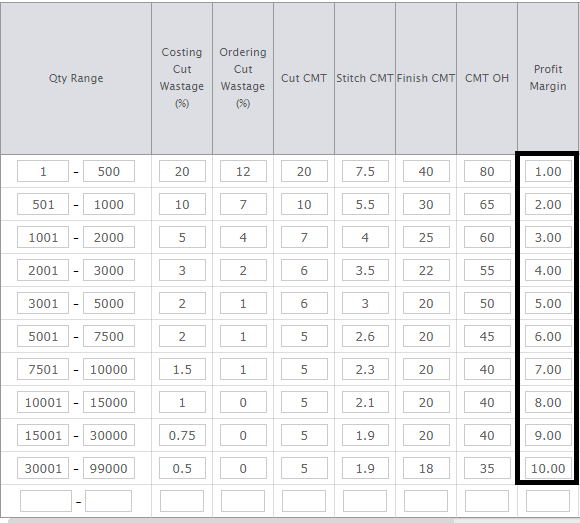Click CMT OH field showing 35
This screenshot has height=523, width=580.
click(488, 468)
